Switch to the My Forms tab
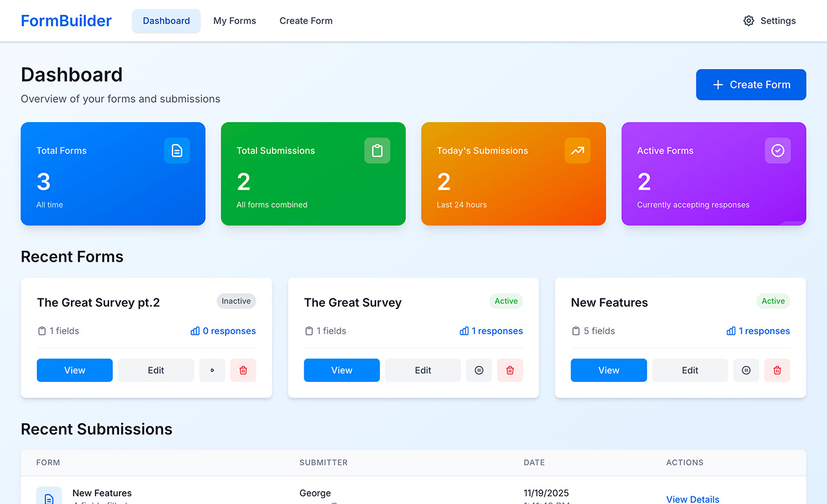 point(235,21)
